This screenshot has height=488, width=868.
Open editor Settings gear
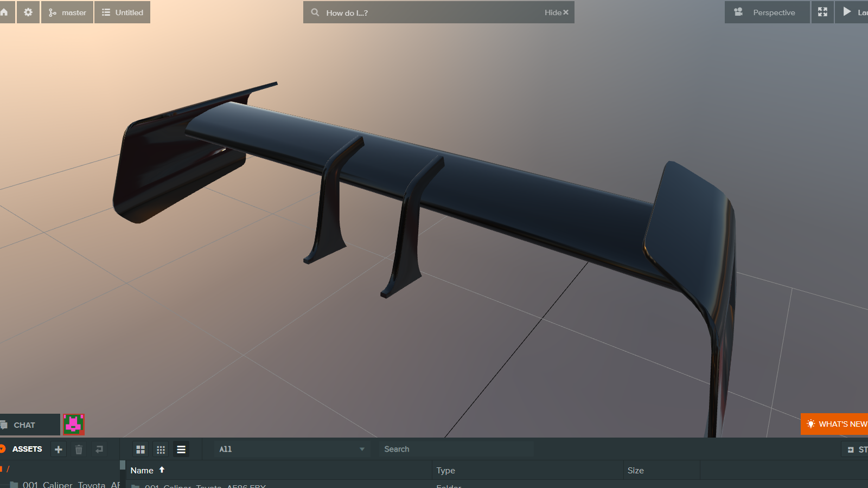pos(28,12)
